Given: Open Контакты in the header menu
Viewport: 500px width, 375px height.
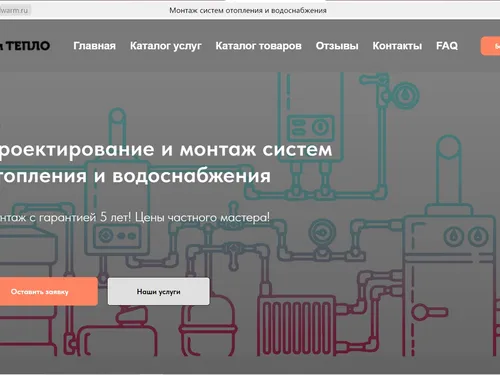Looking at the screenshot, I should pyautogui.click(x=397, y=46).
